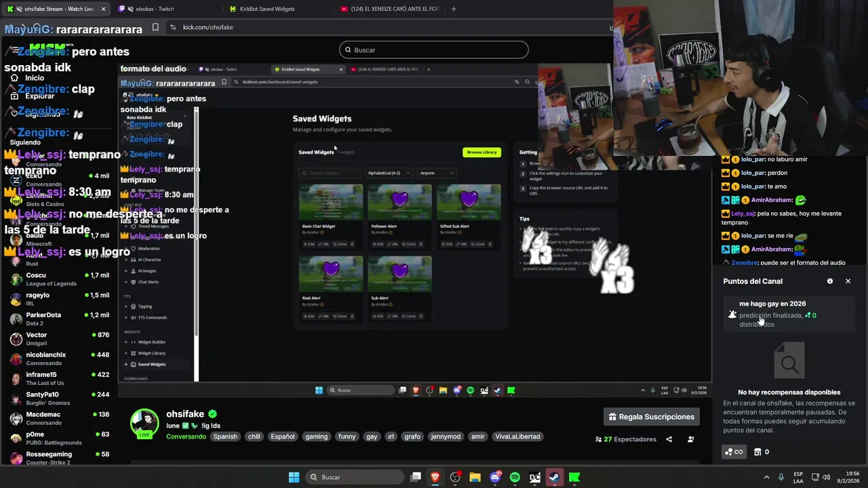Click Regala Suscripciones button
This screenshot has height=488, width=868.
(x=651, y=417)
